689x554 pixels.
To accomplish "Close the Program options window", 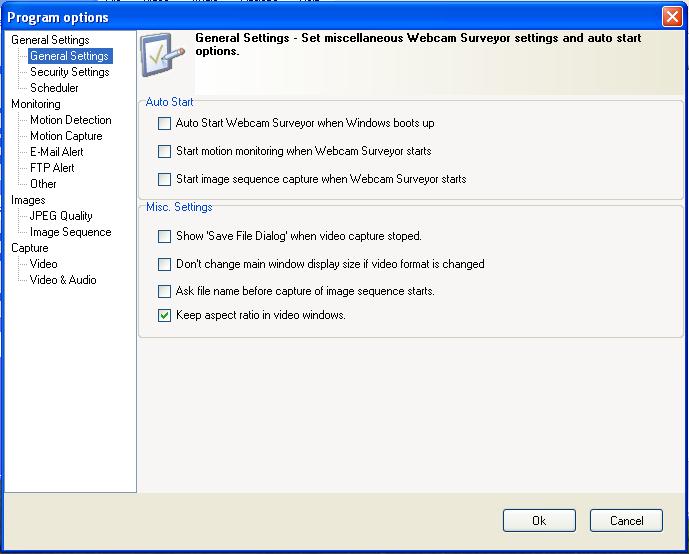I will tap(672, 17).
